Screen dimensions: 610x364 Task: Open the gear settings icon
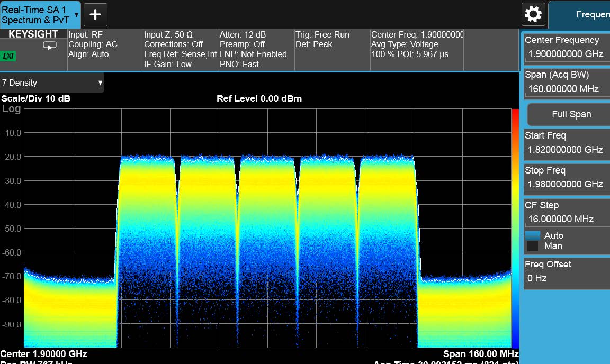tap(533, 14)
